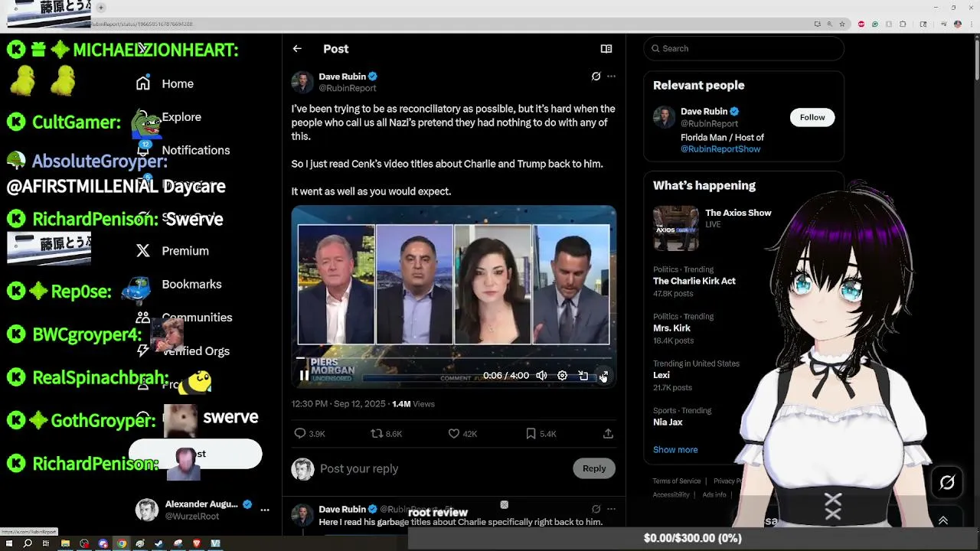Pause the video in the post
Screen dimensions: 980x551
[304, 376]
